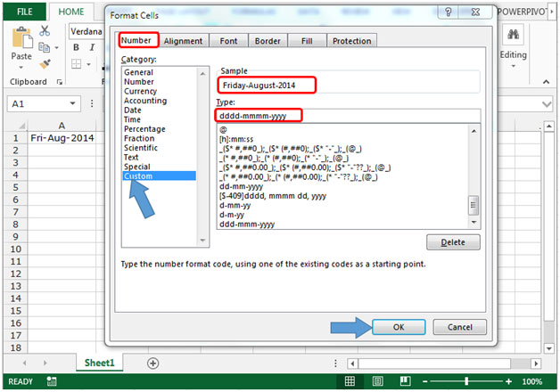This screenshot has width=560, height=392.
Task: Select the Format Painter brush icon
Action: (x=45, y=64)
